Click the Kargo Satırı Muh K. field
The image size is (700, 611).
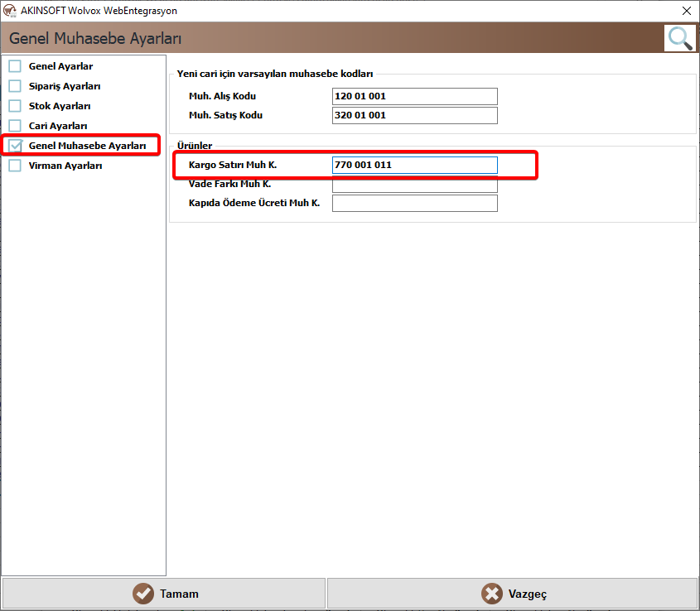coord(415,165)
